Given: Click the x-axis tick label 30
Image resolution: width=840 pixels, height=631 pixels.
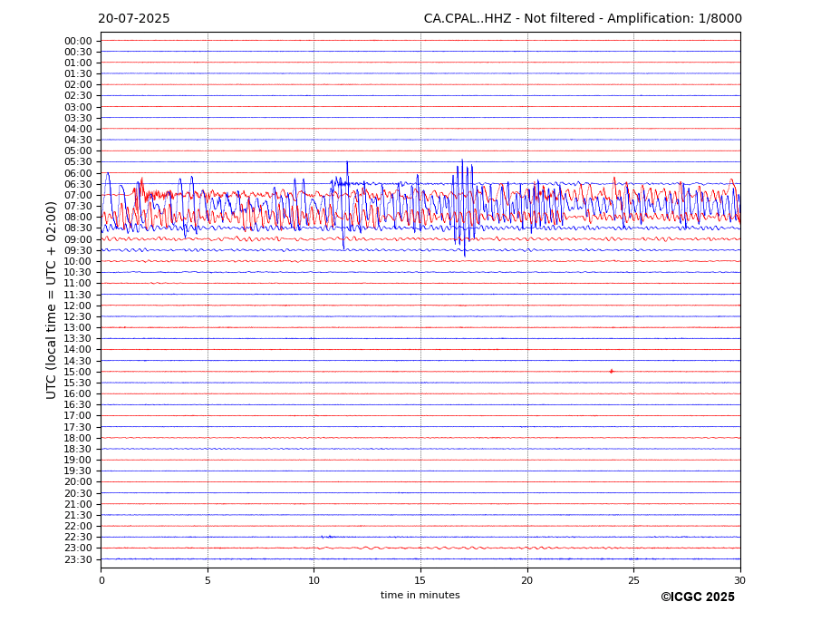Looking at the screenshot, I should pos(739,580).
